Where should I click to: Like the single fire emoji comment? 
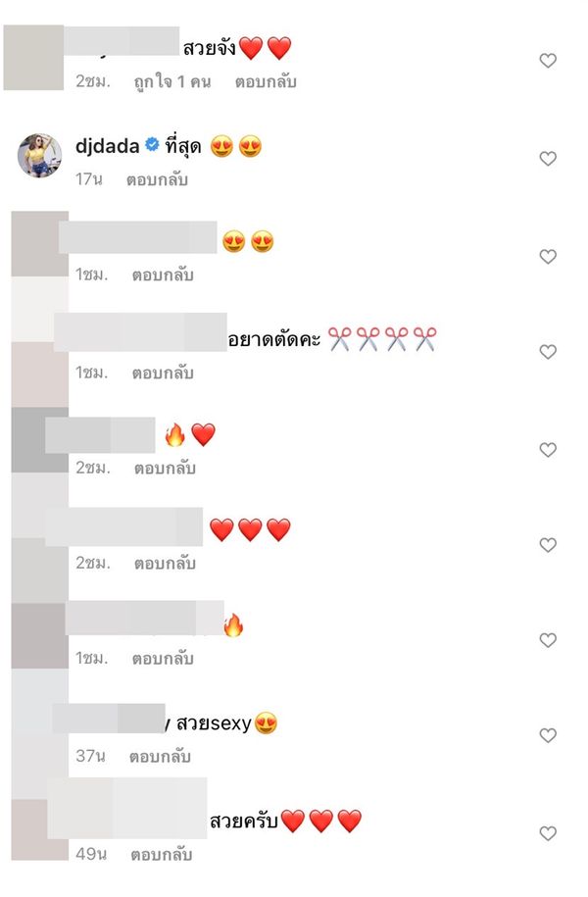pos(548,639)
